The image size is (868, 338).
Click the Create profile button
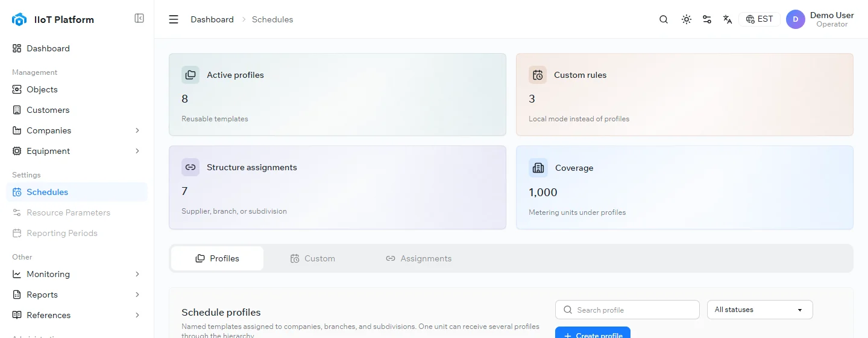(593, 333)
